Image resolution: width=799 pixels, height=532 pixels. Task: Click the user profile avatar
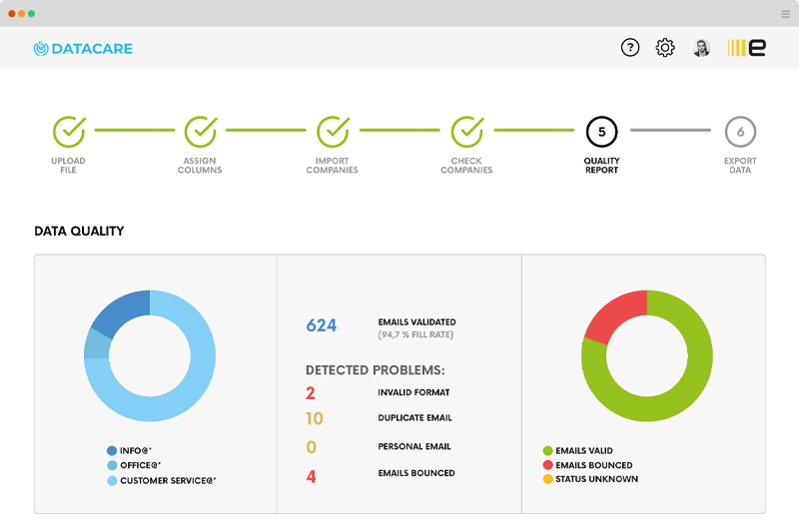tap(701, 48)
